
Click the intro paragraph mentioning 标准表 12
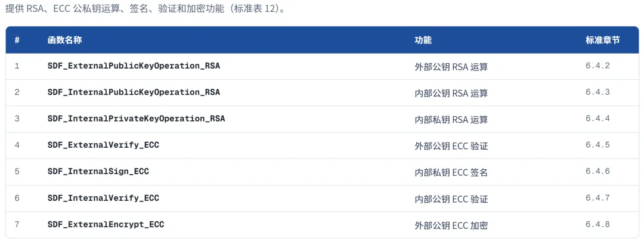point(145,9)
